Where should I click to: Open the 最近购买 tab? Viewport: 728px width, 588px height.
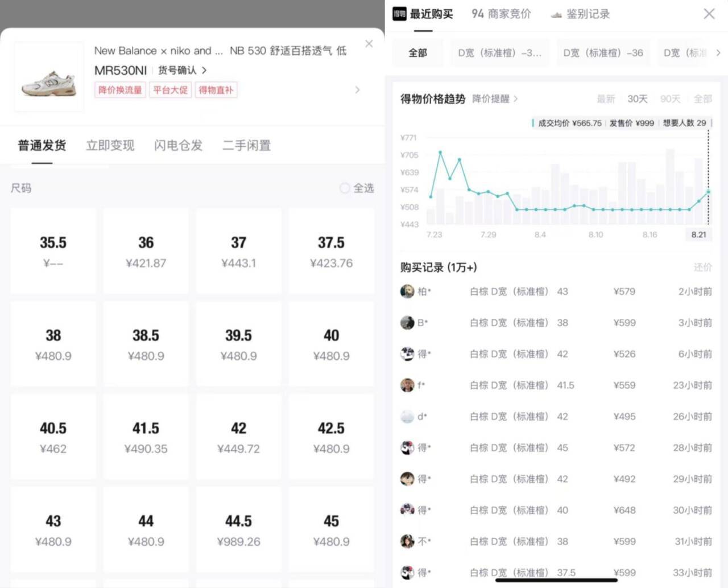432,14
